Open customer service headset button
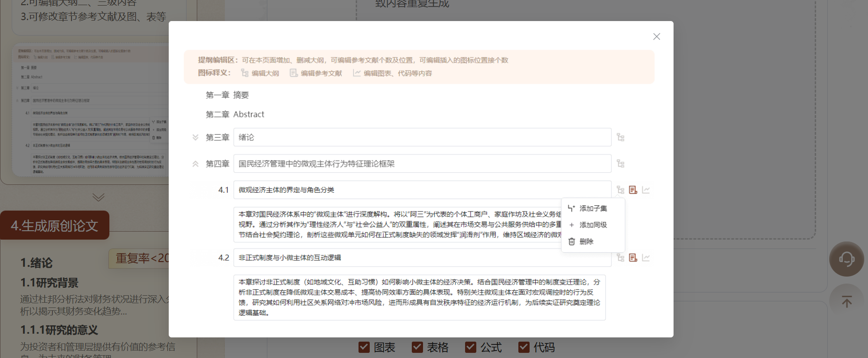868x358 pixels. tap(846, 259)
